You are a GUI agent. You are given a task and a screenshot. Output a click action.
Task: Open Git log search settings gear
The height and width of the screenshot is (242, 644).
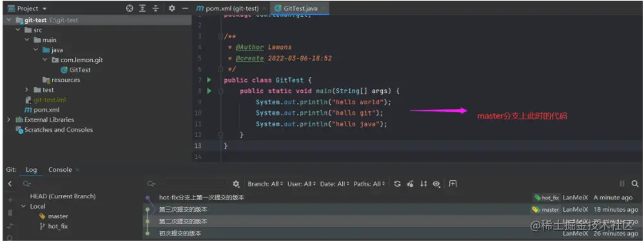236,184
